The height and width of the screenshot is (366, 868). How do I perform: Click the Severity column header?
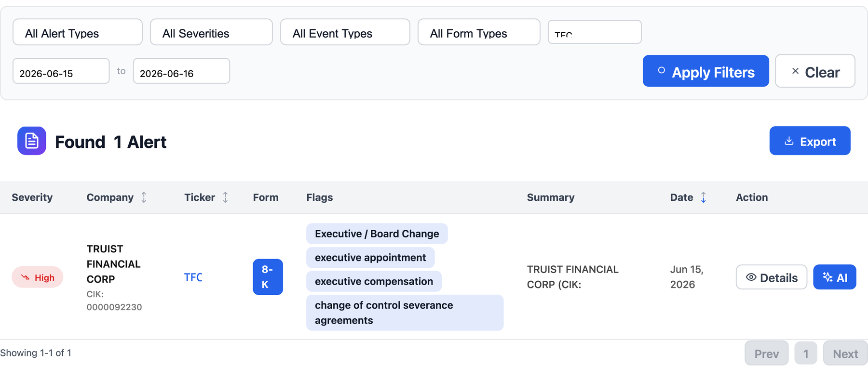32,197
